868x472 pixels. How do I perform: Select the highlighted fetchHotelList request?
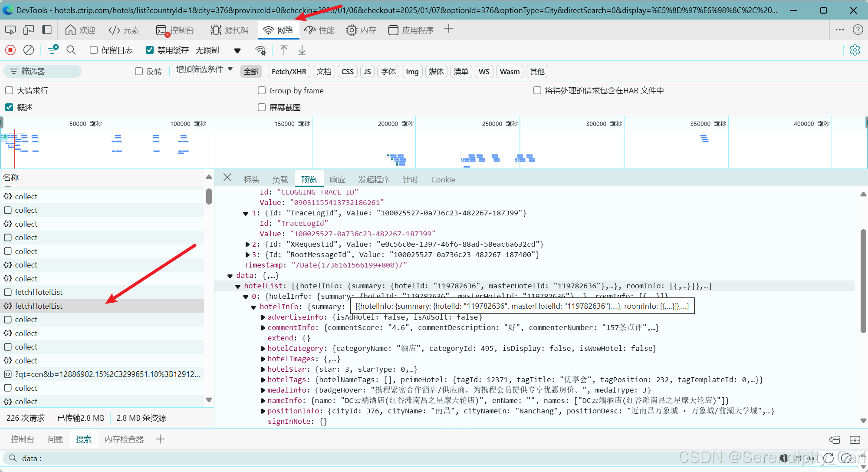tap(39, 306)
